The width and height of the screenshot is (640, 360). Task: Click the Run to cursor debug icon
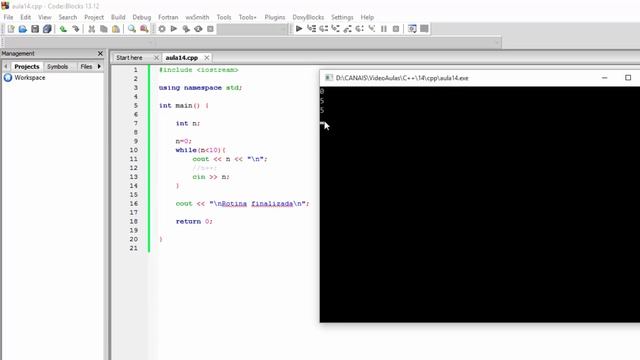(x=311, y=29)
